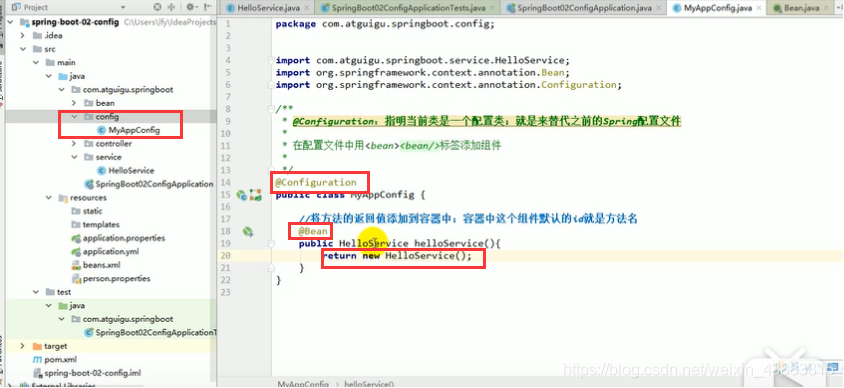Close the MyAppConfig.java tab

pyautogui.click(x=758, y=8)
